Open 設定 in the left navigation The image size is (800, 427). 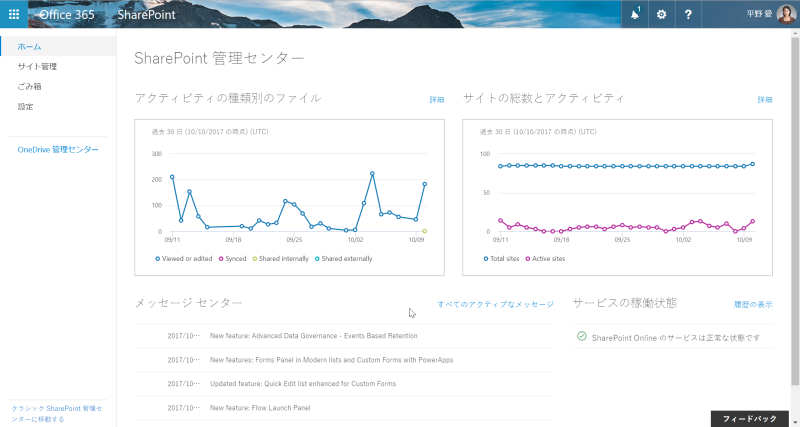click(x=25, y=107)
